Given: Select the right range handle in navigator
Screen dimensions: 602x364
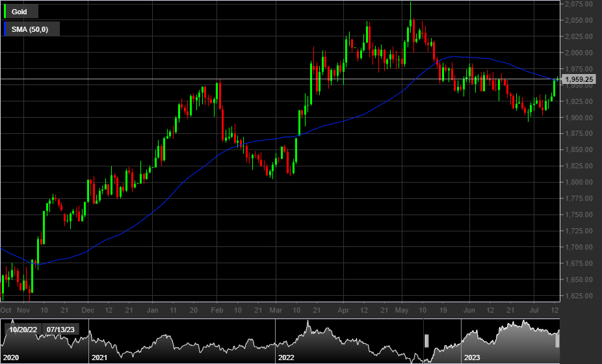Looking at the screenshot, I should coord(558,341).
